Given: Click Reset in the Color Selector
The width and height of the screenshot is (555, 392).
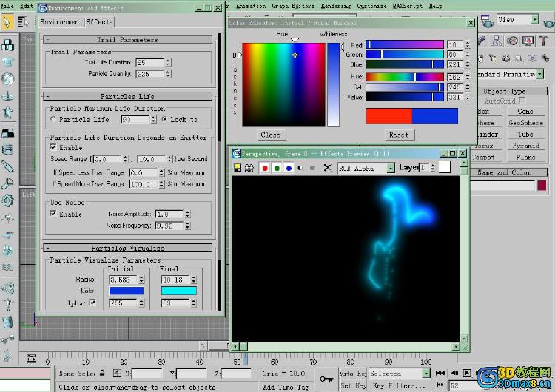Looking at the screenshot, I should (399, 135).
